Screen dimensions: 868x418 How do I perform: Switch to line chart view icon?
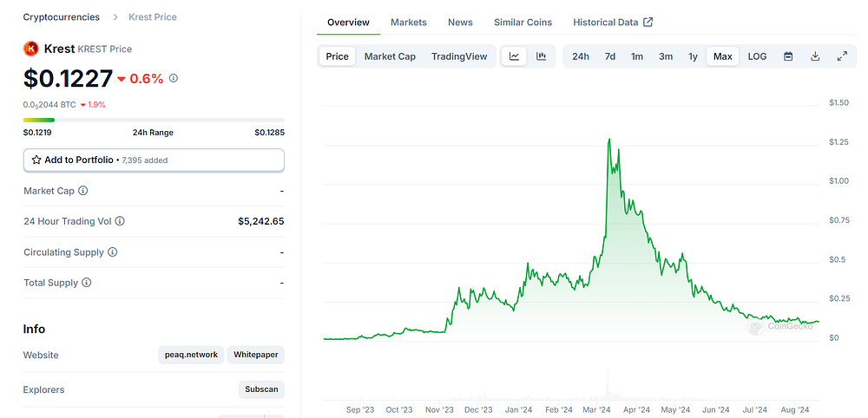pos(514,56)
